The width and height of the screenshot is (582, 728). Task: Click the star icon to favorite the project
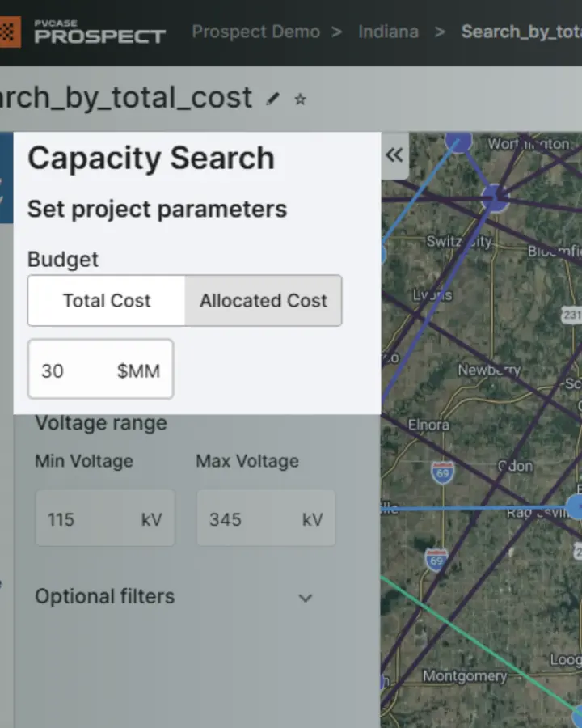click(299, 99)
